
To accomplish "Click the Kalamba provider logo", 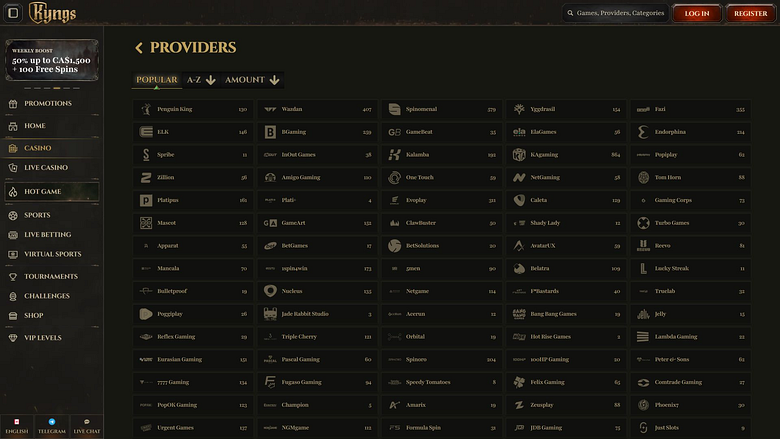I will pyautogui.click(x=394, y=155).
